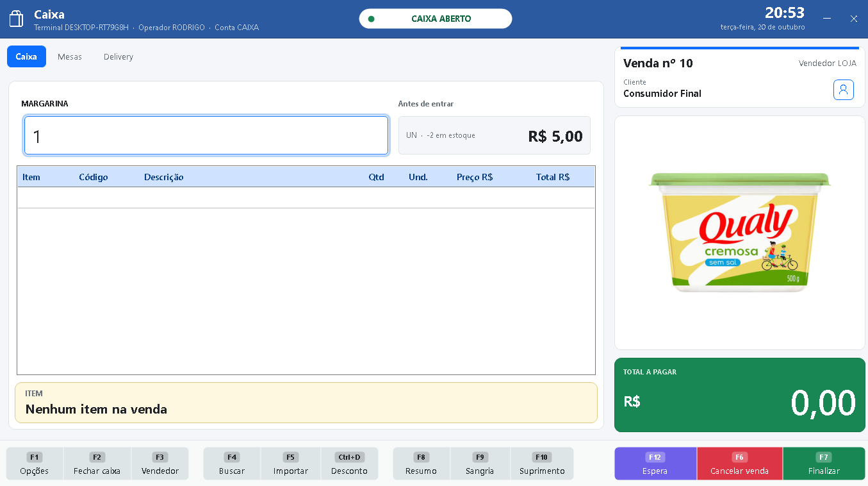Click the Nenhum item na venda message
868x486 pixels.
point(96,409)
